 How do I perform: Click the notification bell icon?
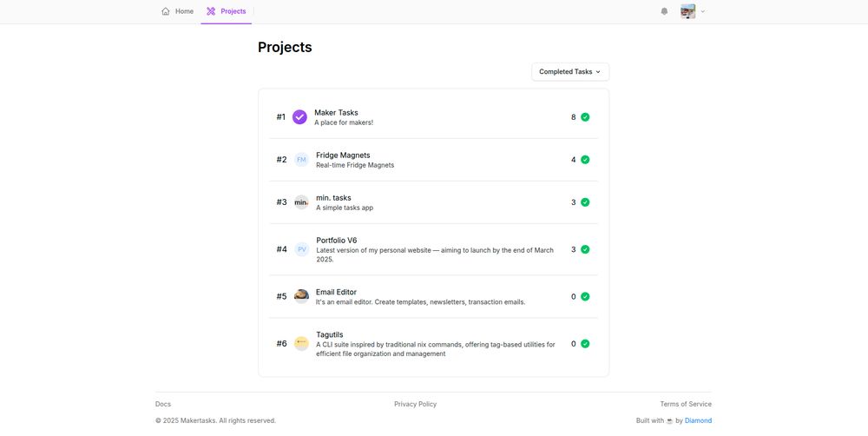664,11
